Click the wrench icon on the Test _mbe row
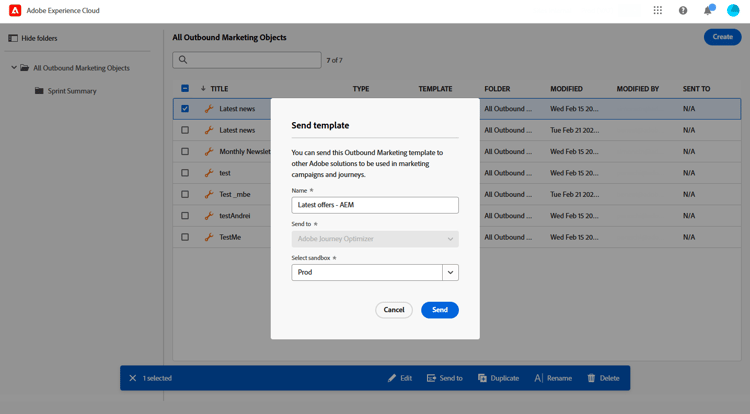Viewport: 750px width, 414px height. [209, 195]
